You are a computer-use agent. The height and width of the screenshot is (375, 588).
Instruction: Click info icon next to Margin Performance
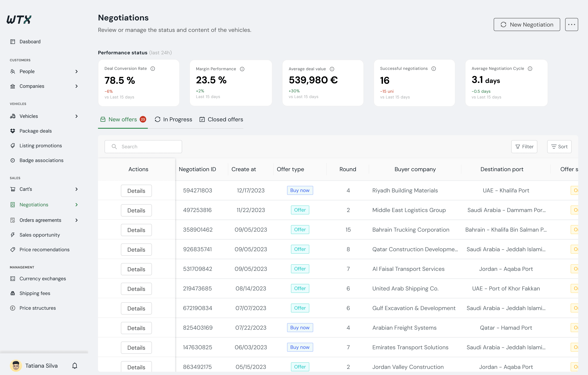tap(242, 69)
